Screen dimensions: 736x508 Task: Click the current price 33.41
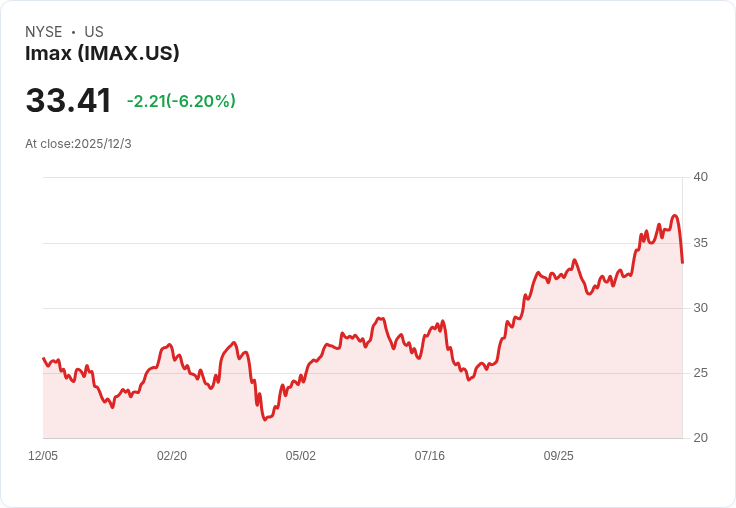pyautogui.click(x=69, y=100)
